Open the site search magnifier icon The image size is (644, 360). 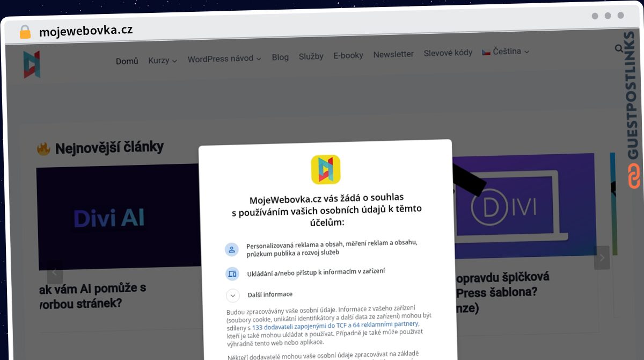[x=619, y=49]
